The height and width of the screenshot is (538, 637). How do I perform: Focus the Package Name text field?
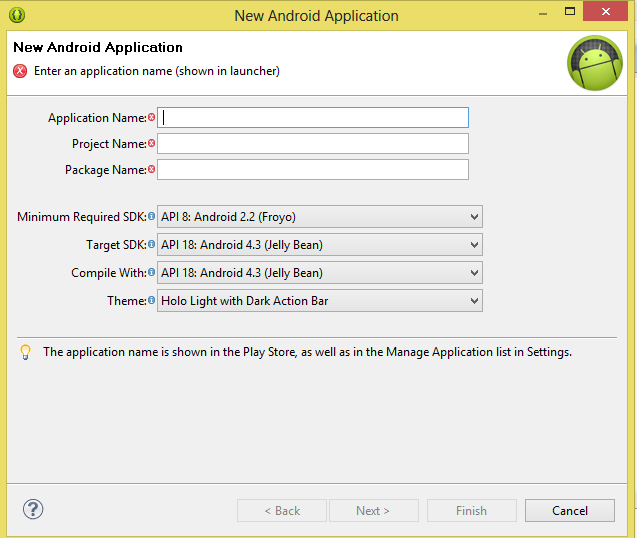[313, 169]
